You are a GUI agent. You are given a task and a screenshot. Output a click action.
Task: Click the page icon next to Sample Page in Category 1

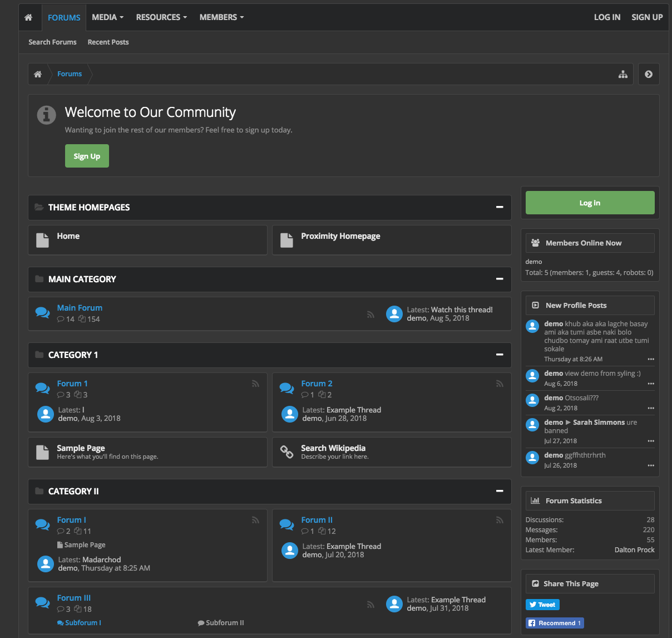point(42,452)
